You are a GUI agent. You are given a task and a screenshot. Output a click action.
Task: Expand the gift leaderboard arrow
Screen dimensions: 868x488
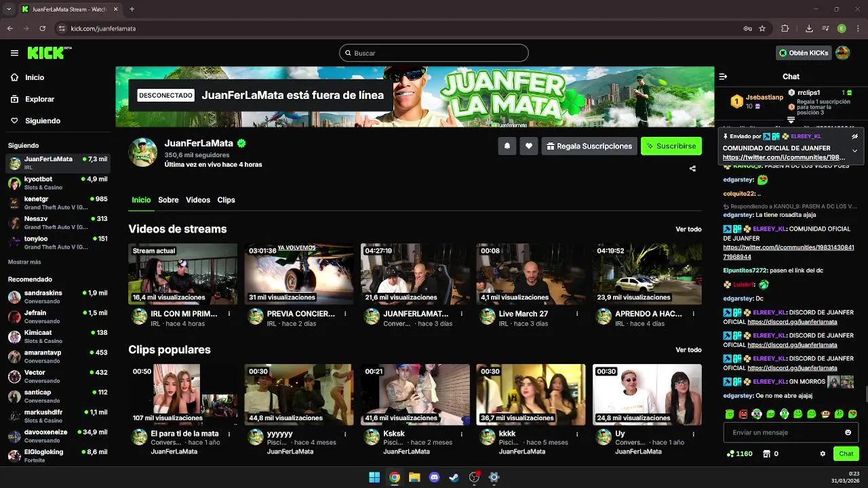(791, 120)
